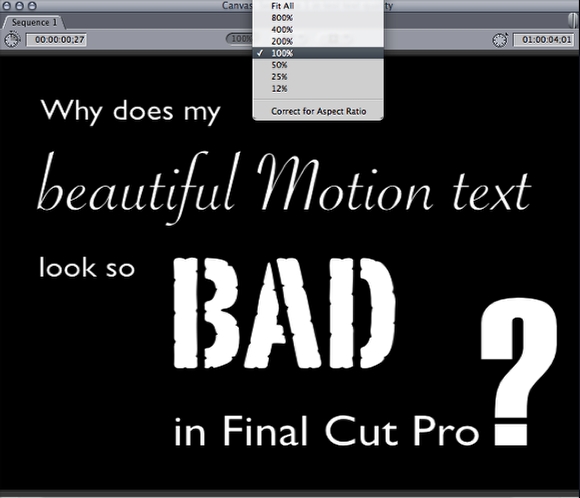Click the toolbar pill button at top right
Viewport: 580px width, 498px height.
coord(573,20)
